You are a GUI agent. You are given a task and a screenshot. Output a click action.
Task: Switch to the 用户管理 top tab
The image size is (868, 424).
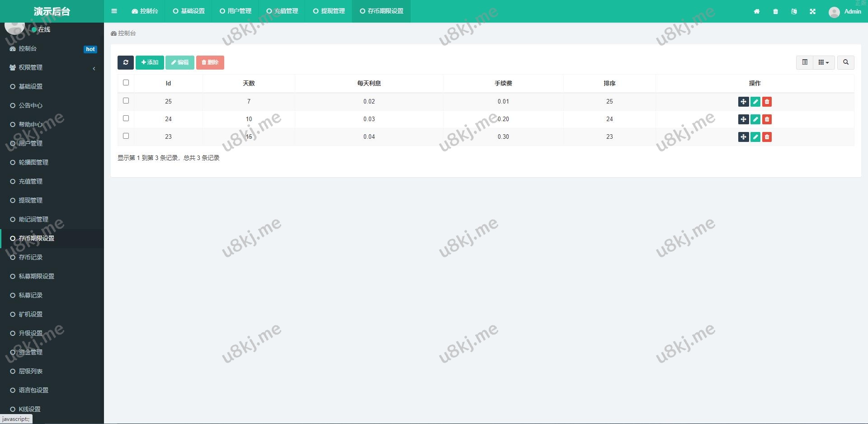pos(236,11)
